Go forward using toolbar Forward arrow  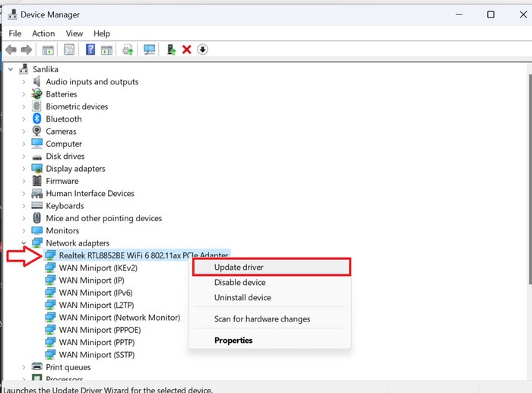coord(27,50)
